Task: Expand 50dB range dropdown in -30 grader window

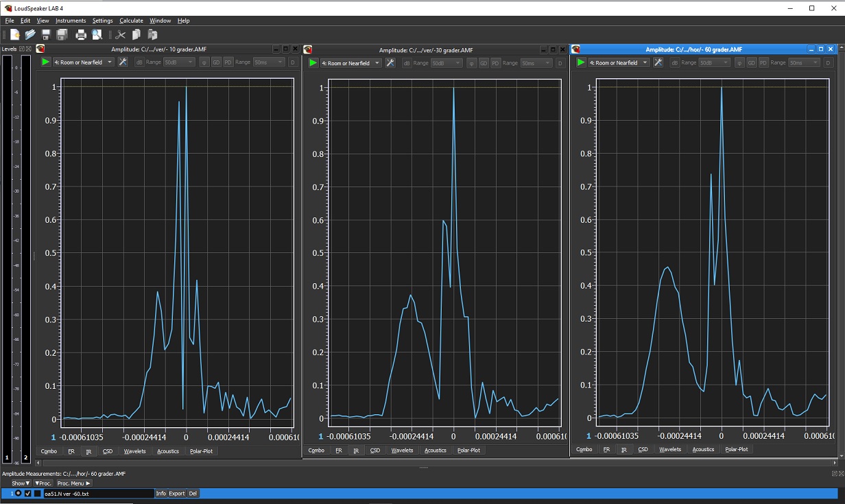Action: [447, 63]
